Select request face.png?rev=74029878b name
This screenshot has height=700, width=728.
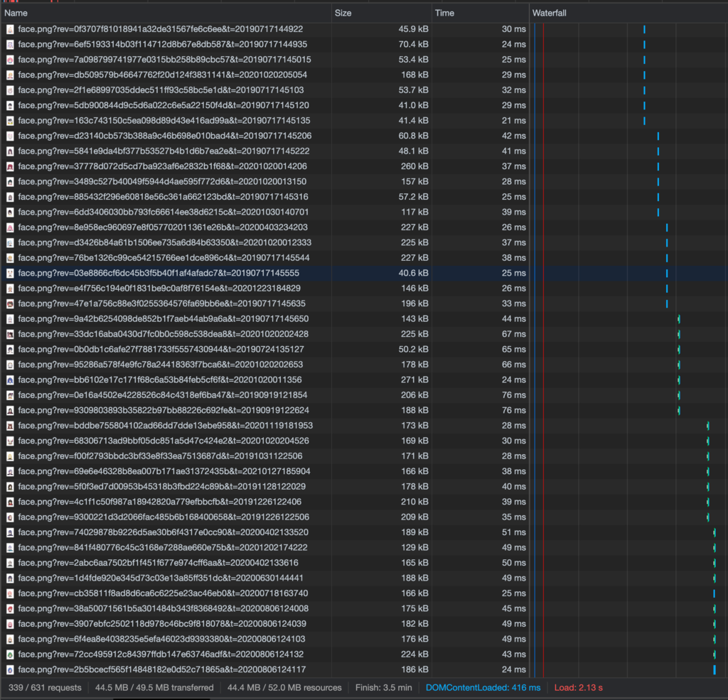(x=163, y=532)
